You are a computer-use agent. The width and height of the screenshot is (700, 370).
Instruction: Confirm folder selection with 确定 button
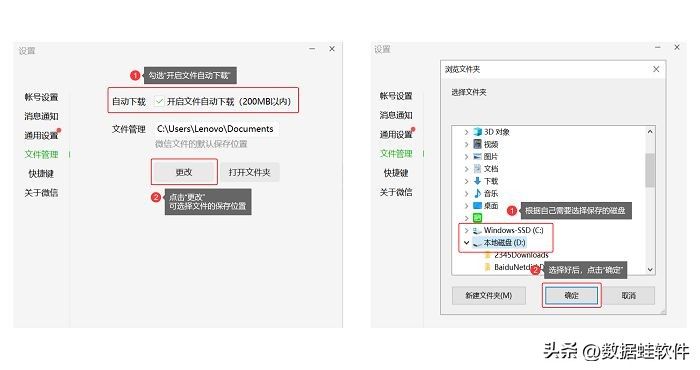pyautogui.click(x=571, y=295)
